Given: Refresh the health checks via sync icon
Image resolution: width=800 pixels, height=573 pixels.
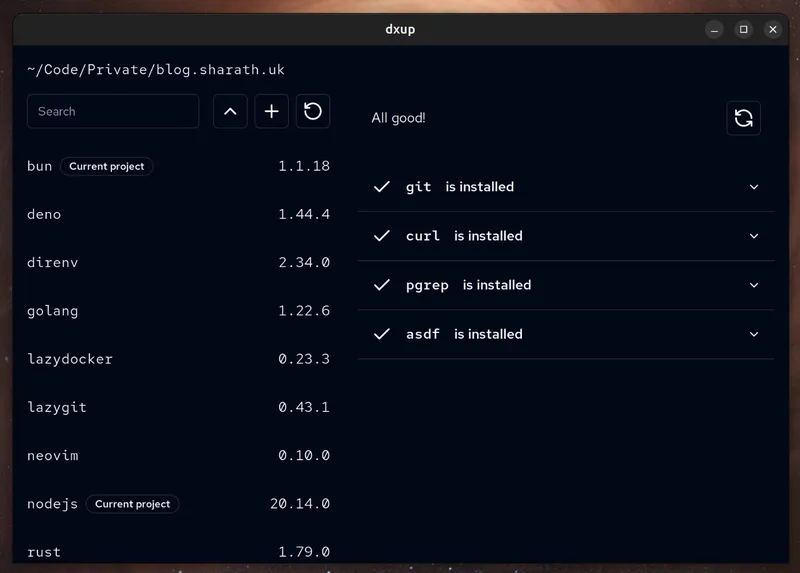Looking at the screenshot, I should pyautogui.click(x=743, y=118).
